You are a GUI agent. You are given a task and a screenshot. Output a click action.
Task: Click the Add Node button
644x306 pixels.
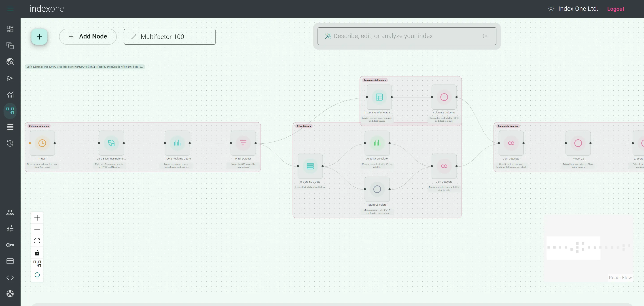coord(88,37)
